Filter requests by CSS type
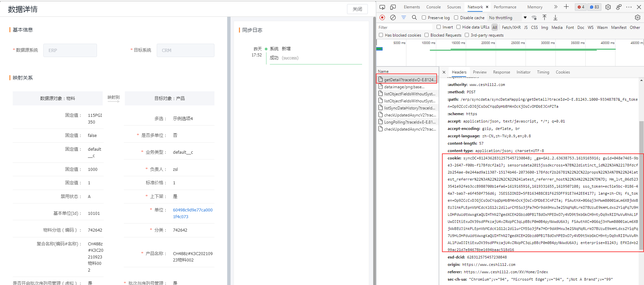The height and width of the screenshot is (285, 644). pyautogui.click(x=535, y=28)
